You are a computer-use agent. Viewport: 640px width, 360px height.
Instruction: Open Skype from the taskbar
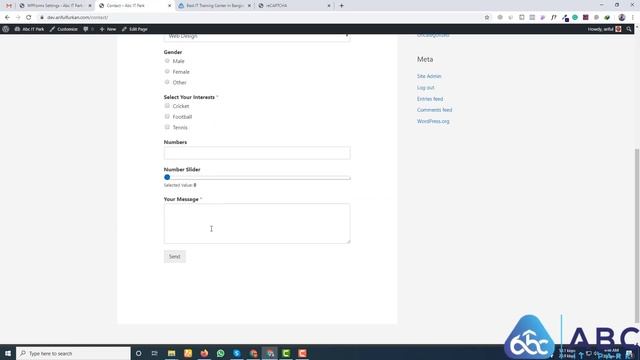[237, 353]
